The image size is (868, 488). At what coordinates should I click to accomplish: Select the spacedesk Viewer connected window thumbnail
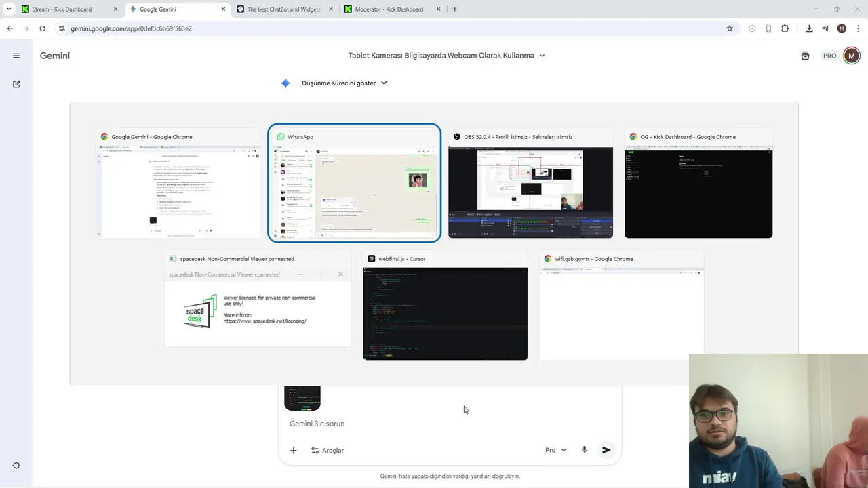click(258, 299)
